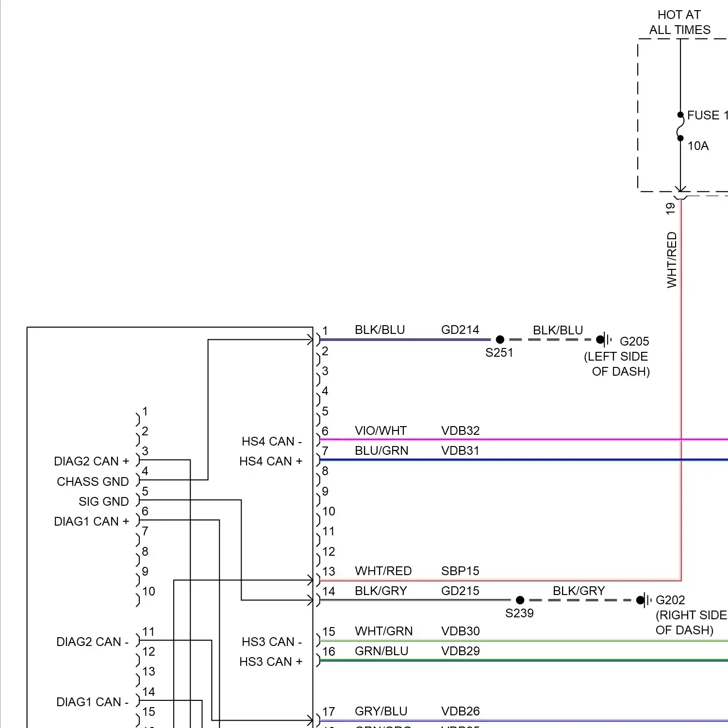The image size is (728, 728).
Task: Click the VDB31 circuit code
Action: point(460,450)
